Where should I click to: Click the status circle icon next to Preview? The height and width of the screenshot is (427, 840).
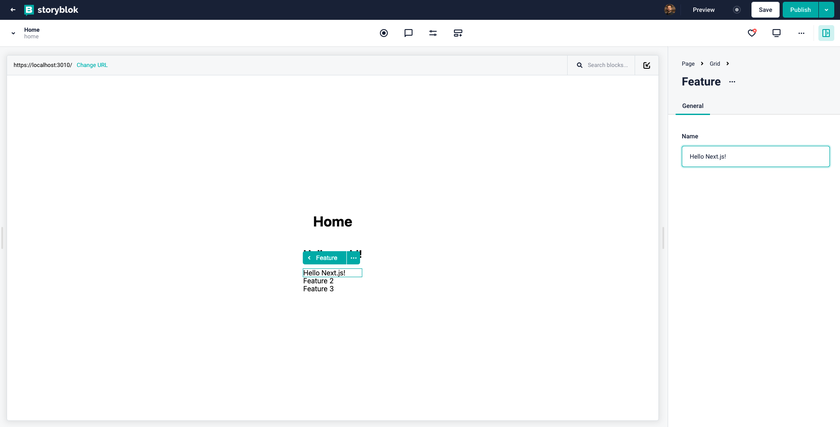[x=737, y=10]
